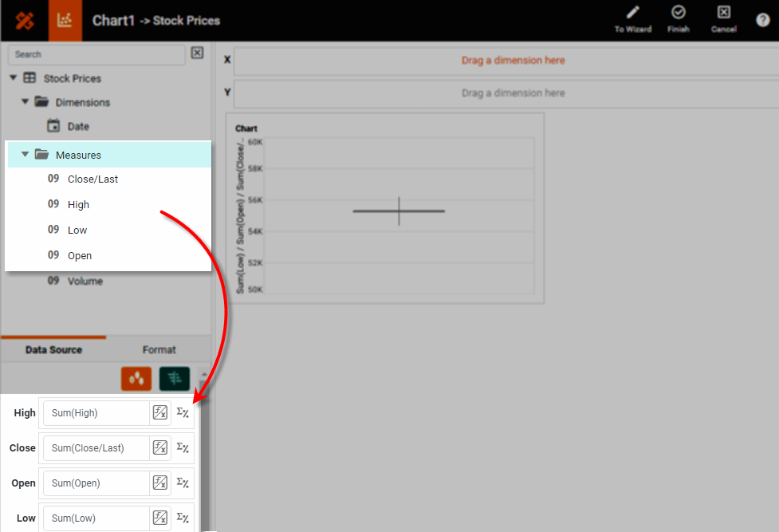Collapse the Stock Prices tree node
Viewport: 779px width, 532px height.
click(x=13, y=78)
